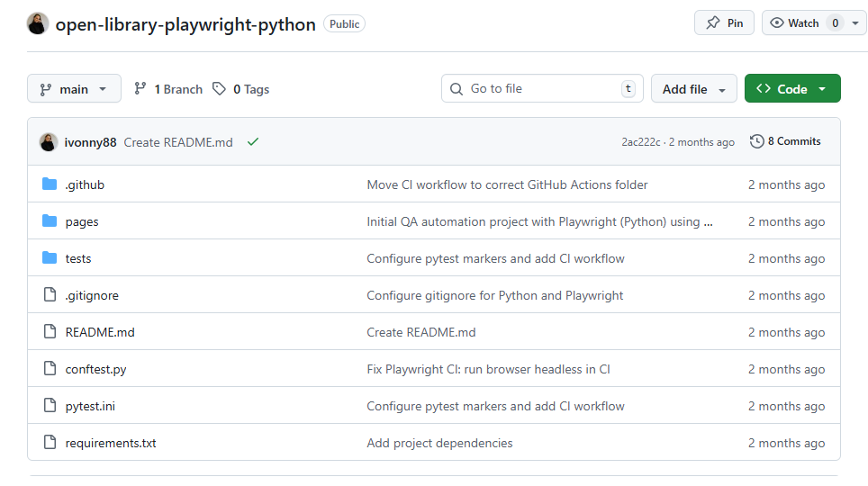Open the latest Create README.md commit message
Image resolution: width=868 pixels, height=486 pixels.
tap(178, 142)
